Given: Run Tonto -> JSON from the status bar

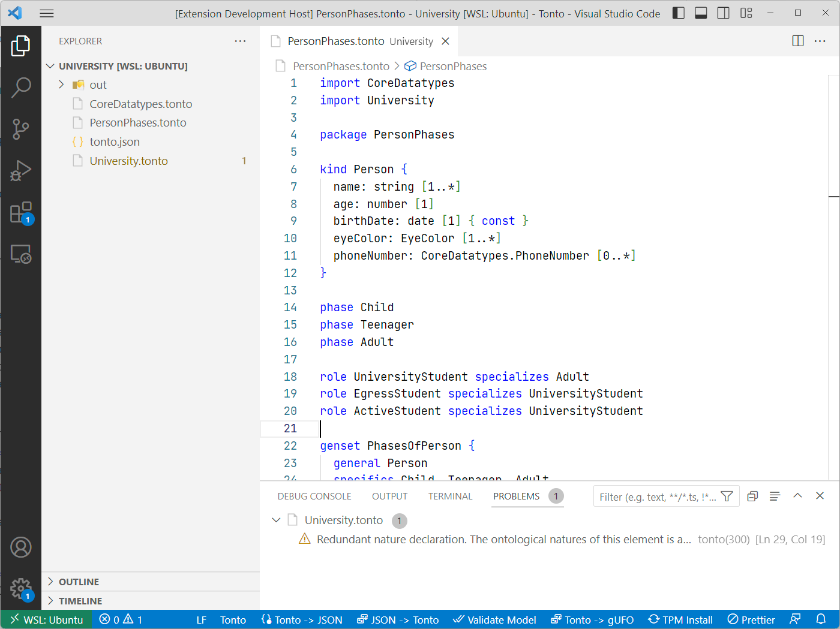Looking at the screenshot, I should [302, 619].
